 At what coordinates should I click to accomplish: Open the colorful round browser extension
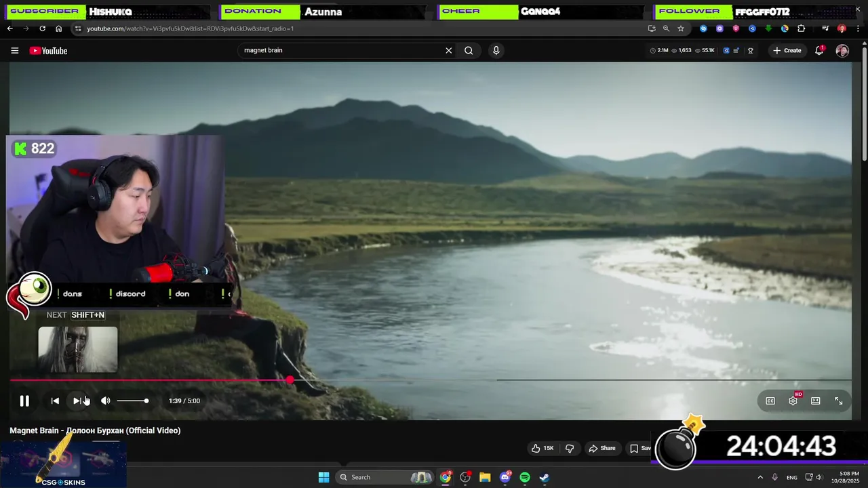[x=785, y=28]
